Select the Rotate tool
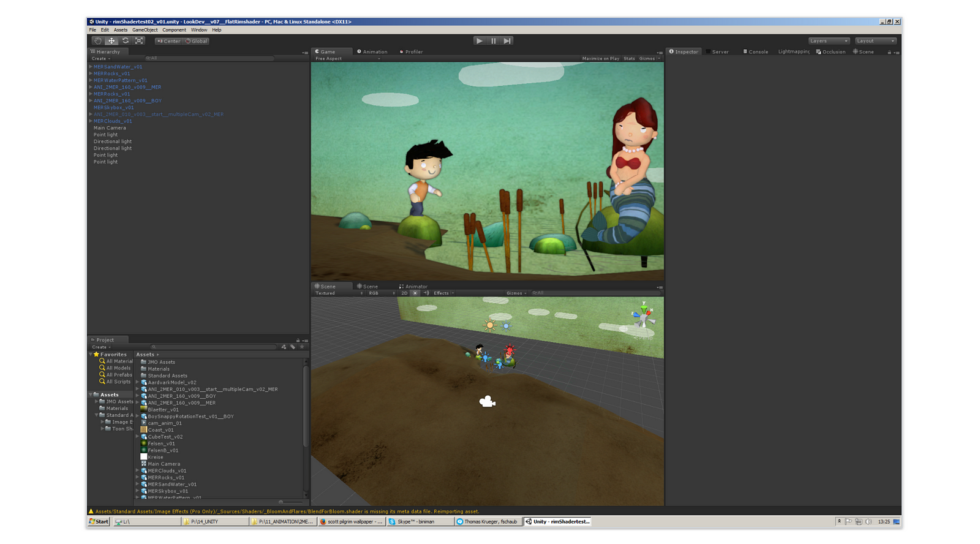 (x=126, y=41)
